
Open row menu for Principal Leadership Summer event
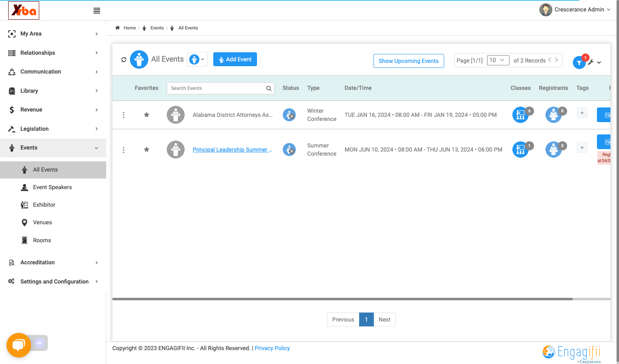pyautogui.click(x=123, y=150)
